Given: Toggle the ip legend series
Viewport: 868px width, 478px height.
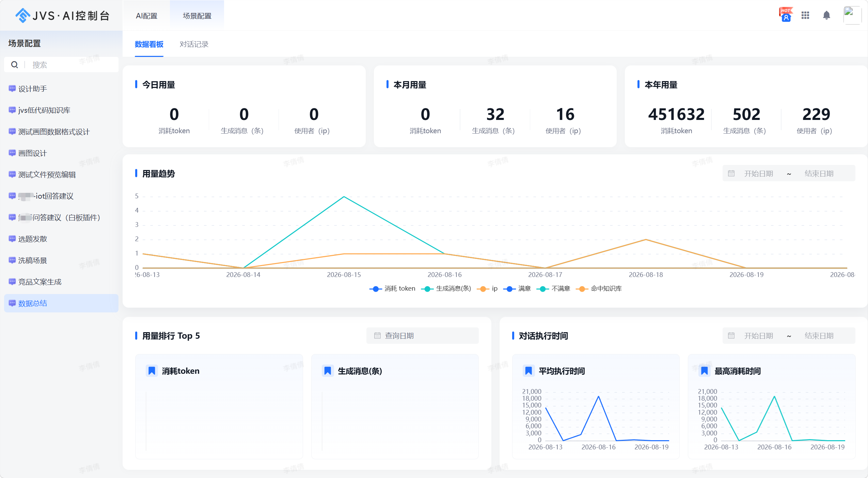Looking at the screenshot, I should pyautogui.click(x=487, y=289).
